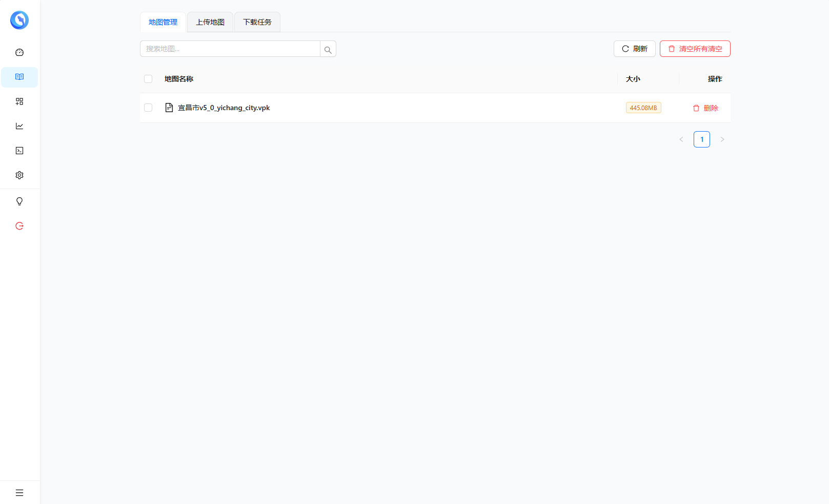Viewport: 829px width, 504px height.
Task: Expand the sidebar with the hamburger menu
Action: (19, 493)
